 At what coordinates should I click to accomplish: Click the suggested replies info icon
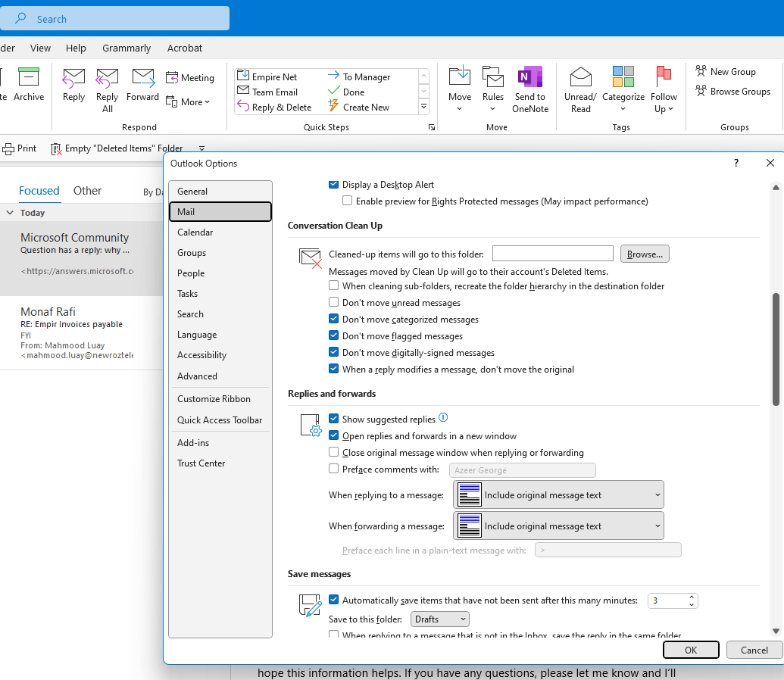[443, 417]
